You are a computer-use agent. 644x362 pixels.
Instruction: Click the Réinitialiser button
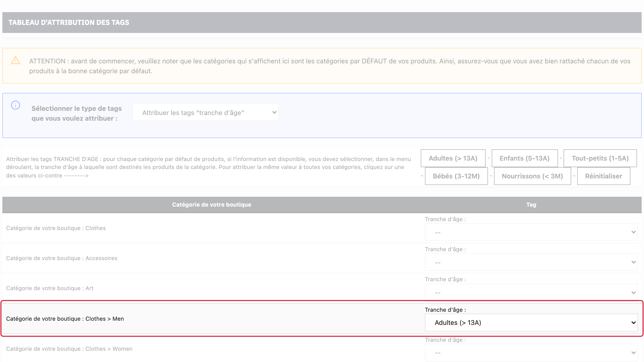(x=604, y=176)
